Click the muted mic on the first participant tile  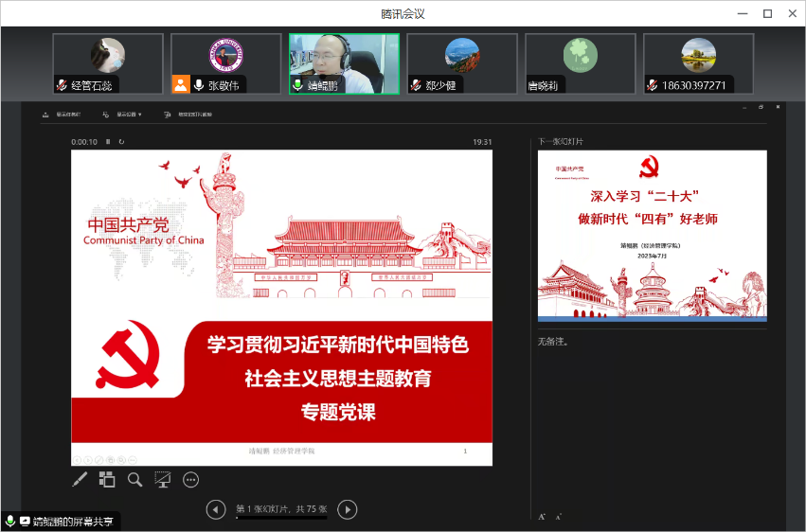click(x=62, y=85)
